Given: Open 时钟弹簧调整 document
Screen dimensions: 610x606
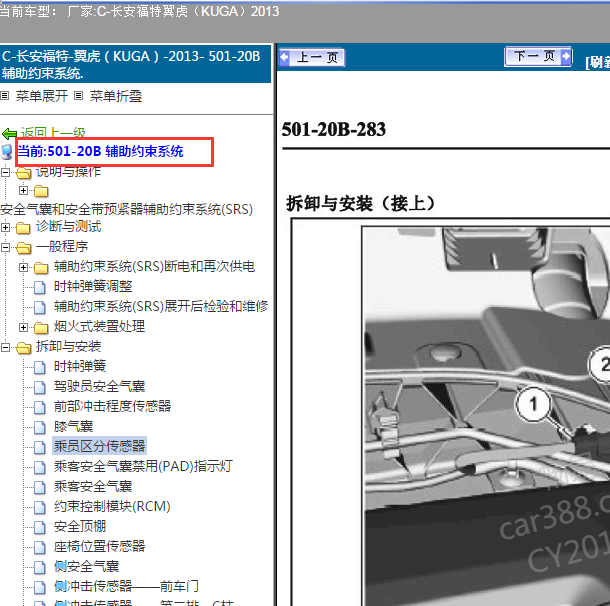Looking at the screenshot, I should click(x=93, y=287).
